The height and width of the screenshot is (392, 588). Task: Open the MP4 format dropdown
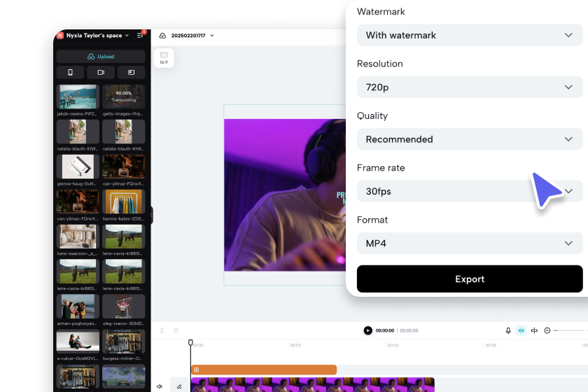(x=470, y=244)
